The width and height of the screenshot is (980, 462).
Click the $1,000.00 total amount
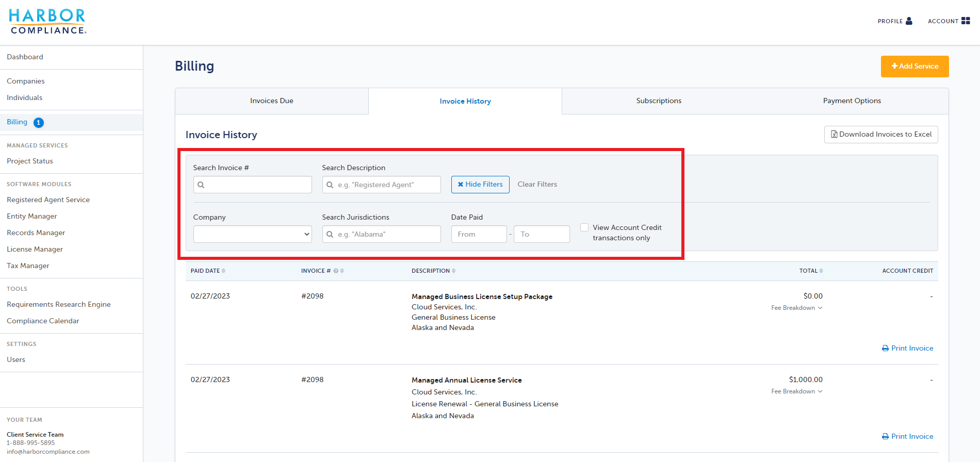pyautogui.click(x=806, y=379)
